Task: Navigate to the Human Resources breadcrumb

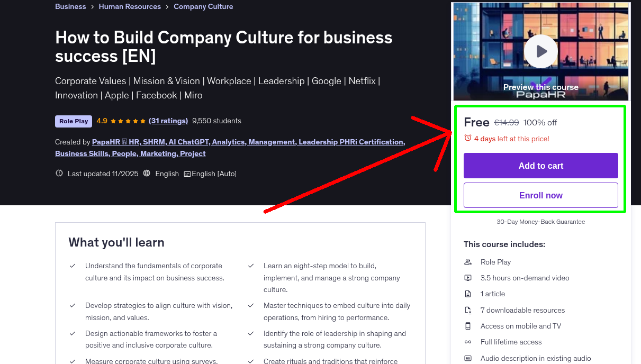Action: coord(130,6)
